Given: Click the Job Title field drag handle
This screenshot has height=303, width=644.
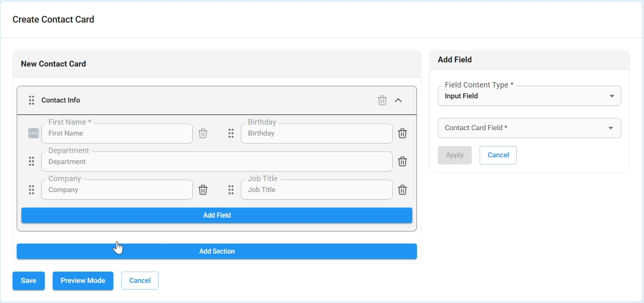Looking at the screenshot, I should 231,190.
